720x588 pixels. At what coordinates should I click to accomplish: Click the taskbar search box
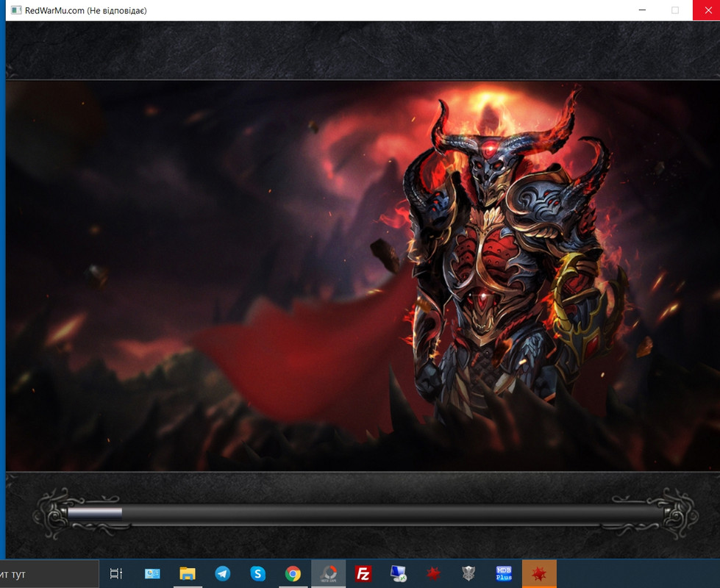pos(49,574)
